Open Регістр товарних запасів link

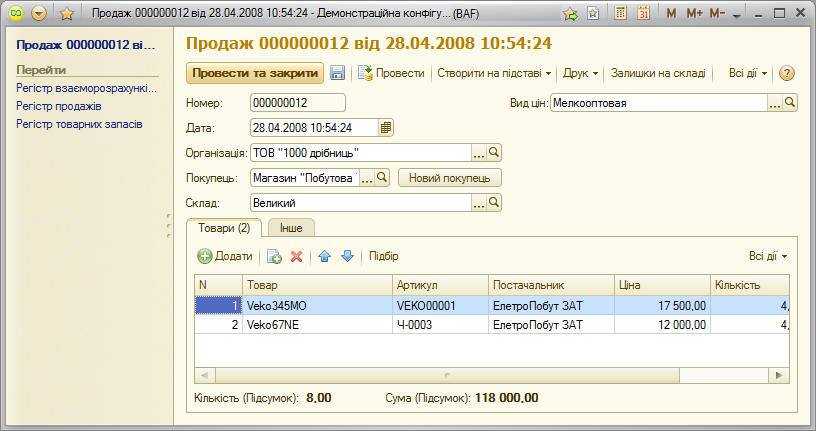(79, 124)
